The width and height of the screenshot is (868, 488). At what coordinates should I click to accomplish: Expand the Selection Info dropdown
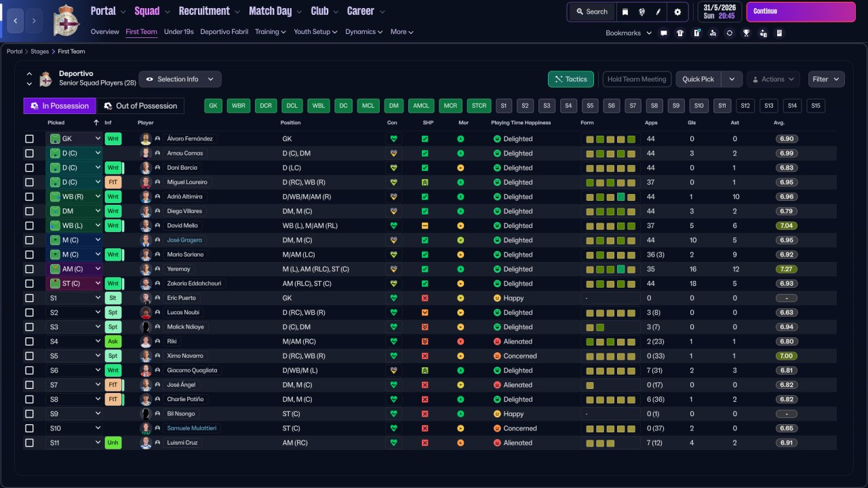coord(180,79)
